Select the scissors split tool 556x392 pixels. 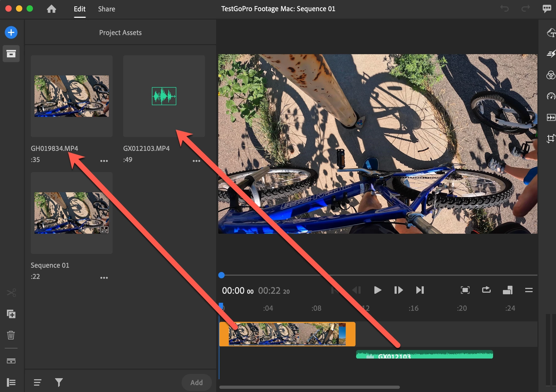click(11, 293)
